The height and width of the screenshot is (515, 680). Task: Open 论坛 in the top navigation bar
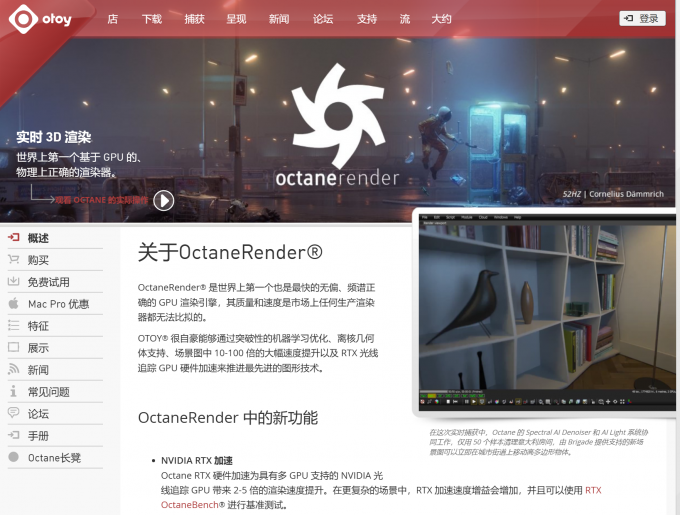point(323,19)
